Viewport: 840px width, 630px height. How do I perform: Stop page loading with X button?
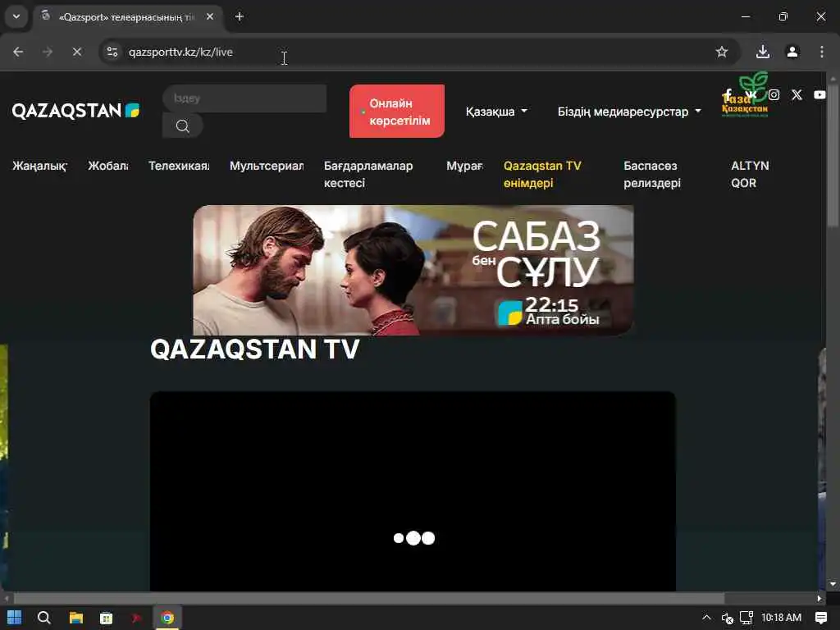click(76, 52)
